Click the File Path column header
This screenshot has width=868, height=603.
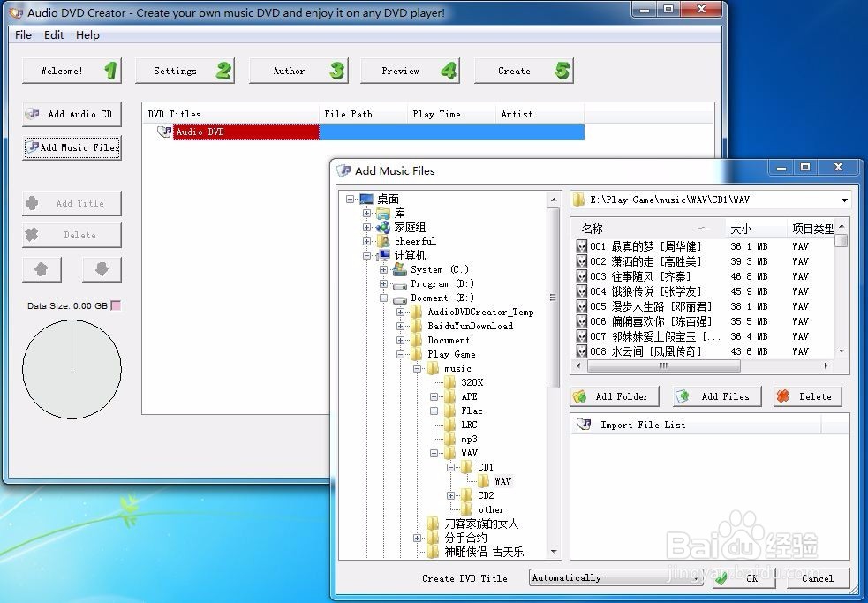[363, 114]
